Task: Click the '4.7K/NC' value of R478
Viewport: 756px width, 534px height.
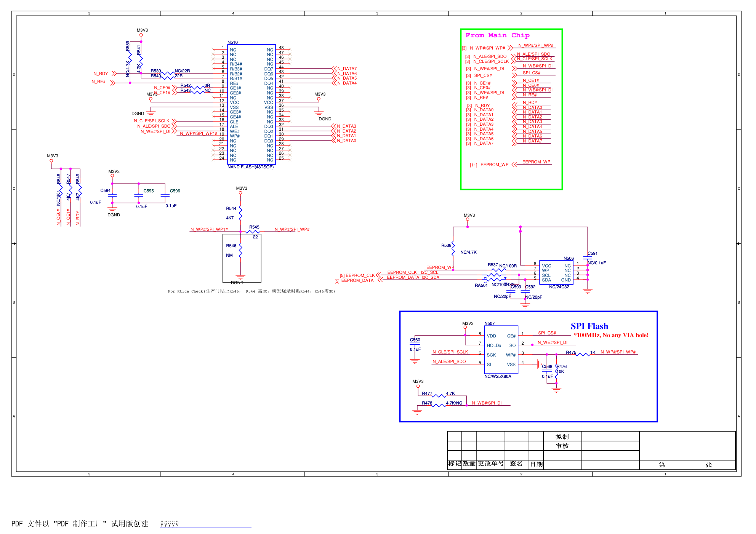Action: 454,403
